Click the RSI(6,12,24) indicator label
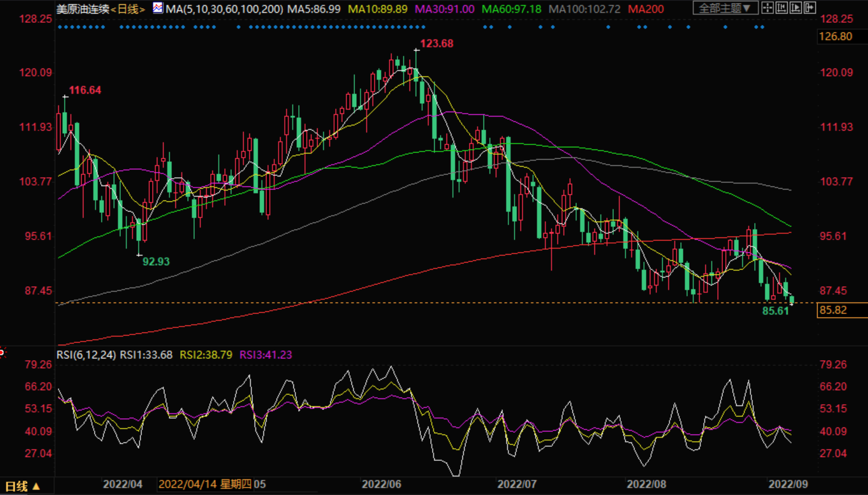868x495 pixels. coord(86,355)
